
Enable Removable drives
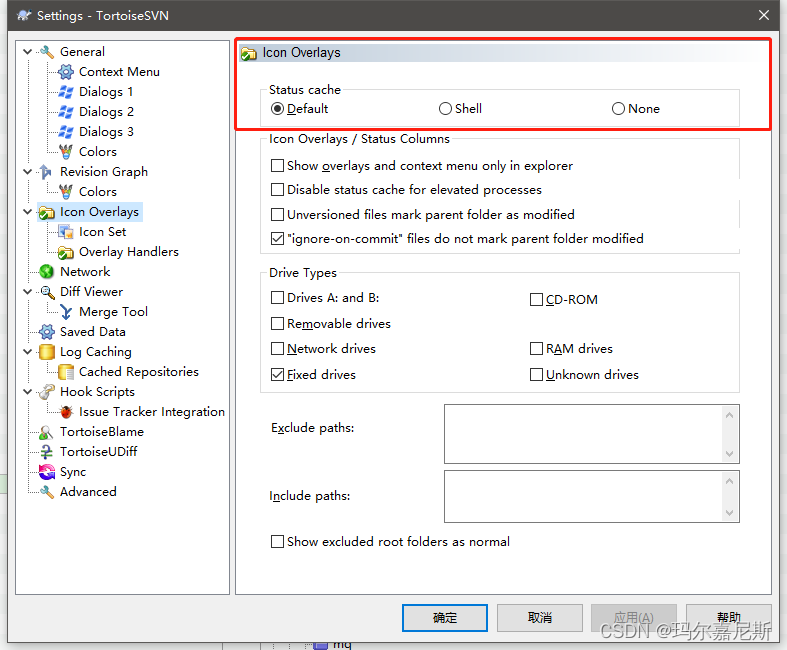277,324
